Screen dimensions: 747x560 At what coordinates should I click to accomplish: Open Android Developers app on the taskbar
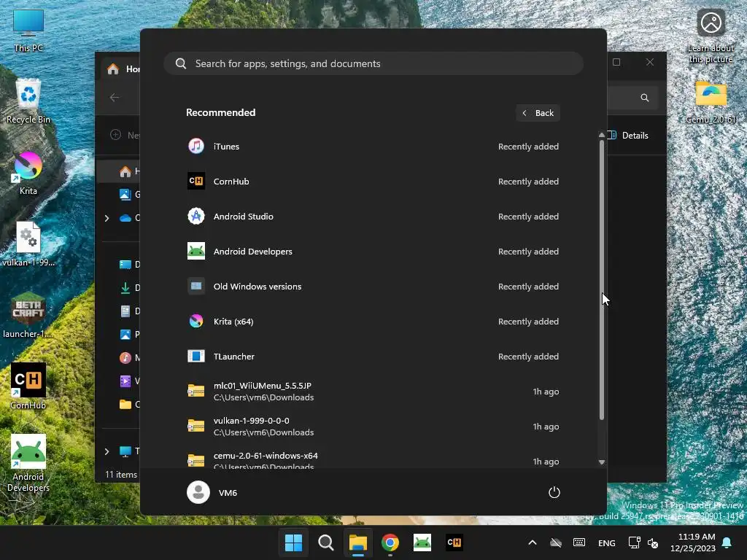tap(422, 542)
